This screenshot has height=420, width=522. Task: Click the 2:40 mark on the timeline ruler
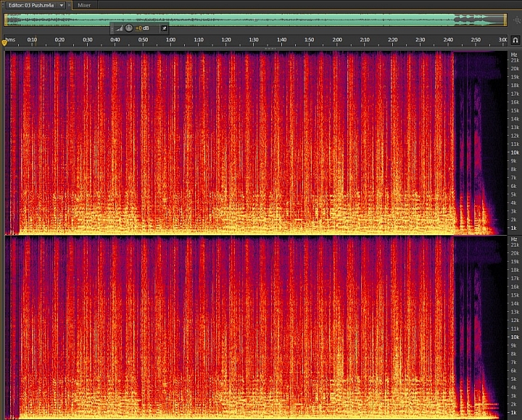[448, 40]
